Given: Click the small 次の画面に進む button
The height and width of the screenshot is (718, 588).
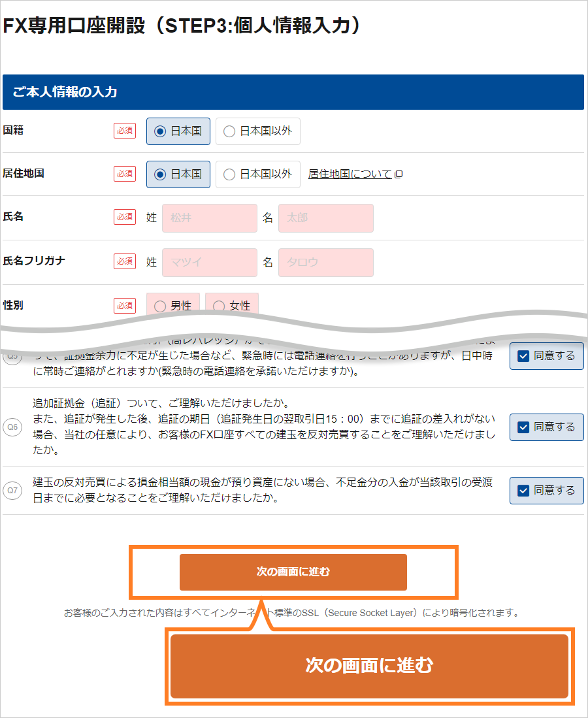Looking at the screenshot, I should (293, 572).
